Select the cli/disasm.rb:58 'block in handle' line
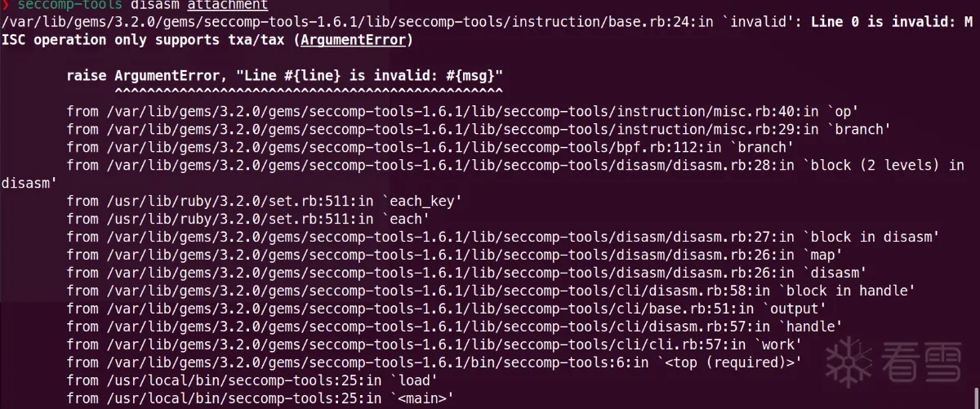 pyautogui.click(x=490, y=290)
